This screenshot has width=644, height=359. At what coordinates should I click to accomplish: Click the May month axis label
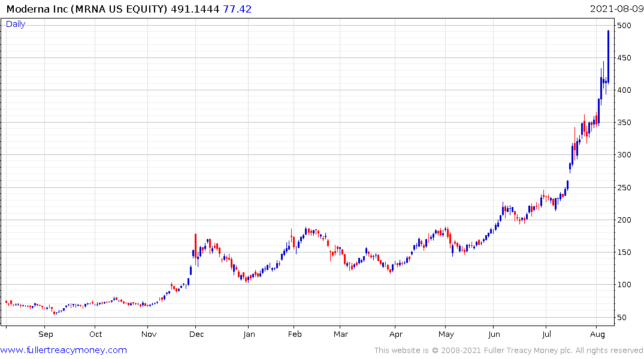click(x=446, y=334)
